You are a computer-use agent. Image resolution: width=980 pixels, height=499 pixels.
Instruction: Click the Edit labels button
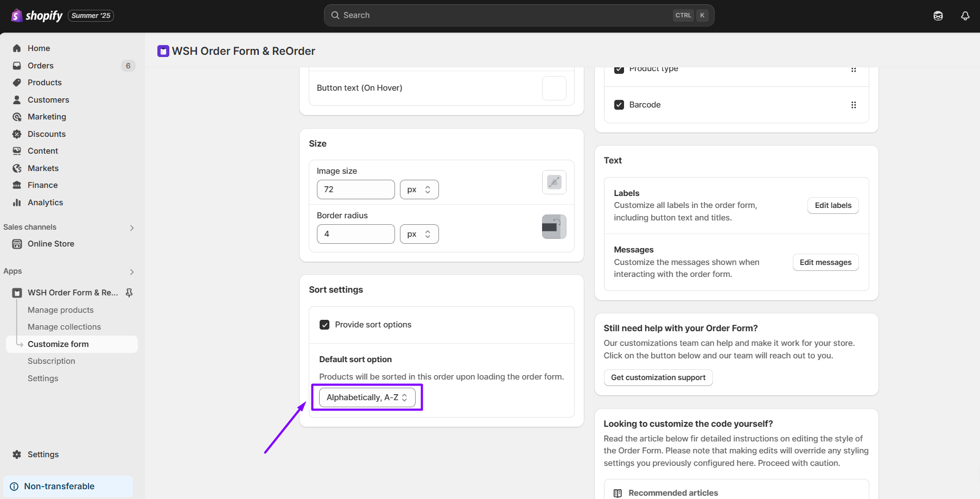click(832, 205)
